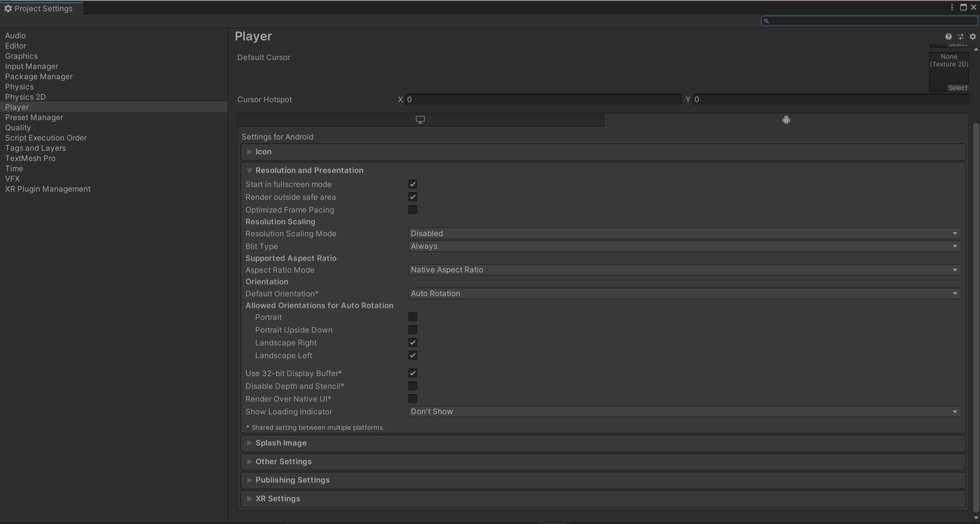Enable Portrait auto rotation orientation

(413, 317)
